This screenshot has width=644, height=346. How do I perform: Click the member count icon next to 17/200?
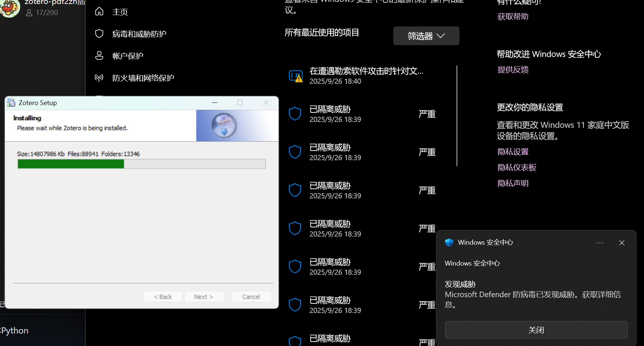(29, 13)
